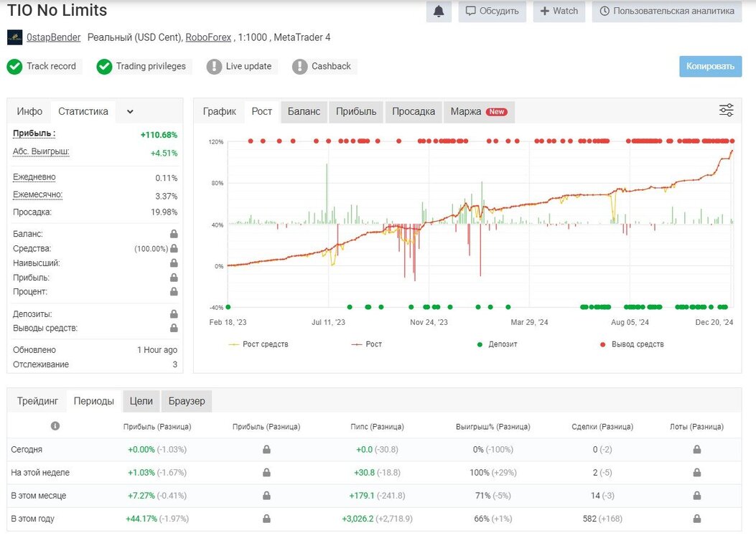Click the lock icon next to Баланс
The width and height of the screenshot is (756, 538).
click(174, 234)
